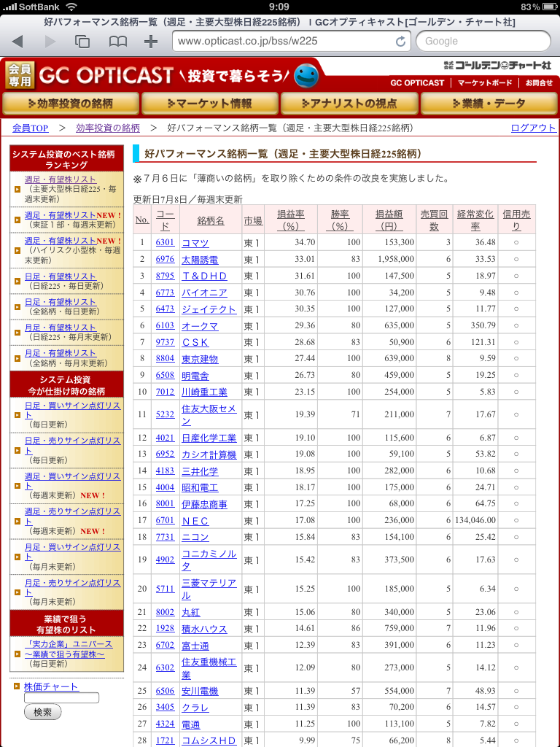The height and width of the screenshot is (747, 560).
Task: Open the 業績・データ menu
Action: (x=489, y=104)
